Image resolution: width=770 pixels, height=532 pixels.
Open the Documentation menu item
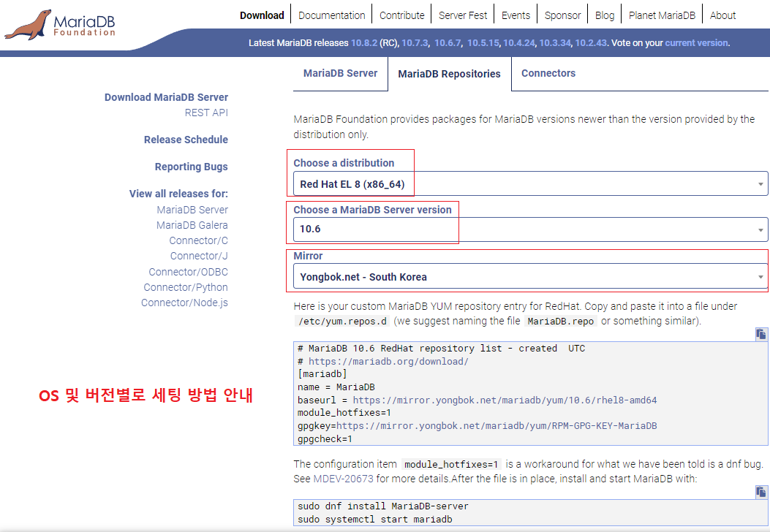coord(331,15)
